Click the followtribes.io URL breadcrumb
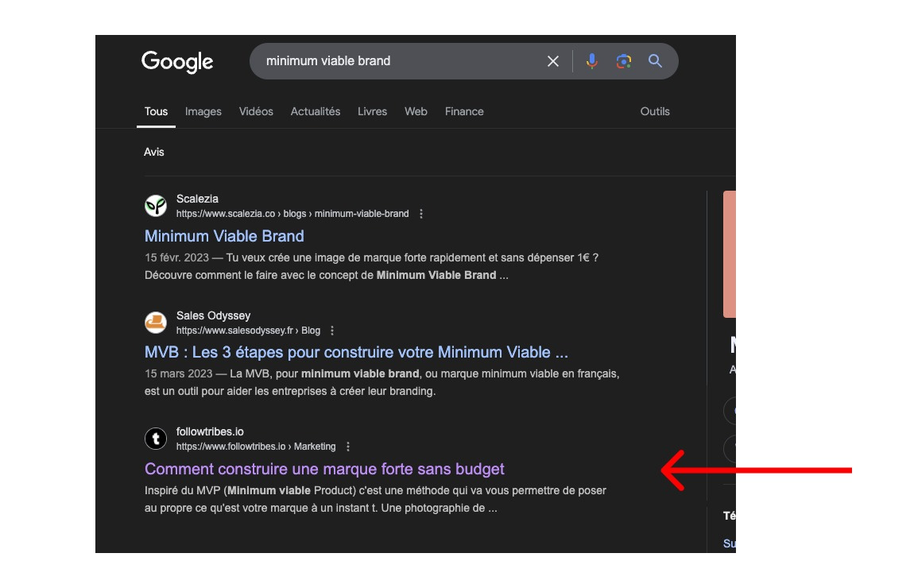Viewport: 914px width, 588px height. pyautogui.click(x=256, y=447)
